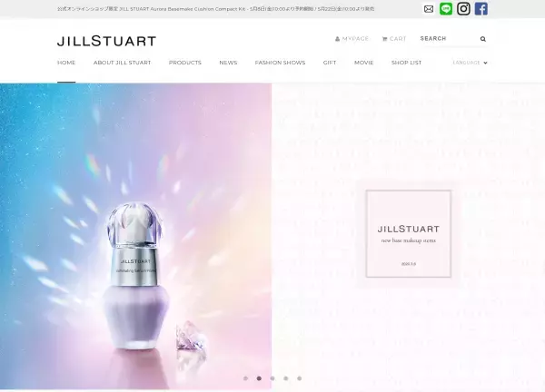Click the top announcement banner text
Image resolution: width=545 pixels, height=392 pixels.
pos(216,9)
